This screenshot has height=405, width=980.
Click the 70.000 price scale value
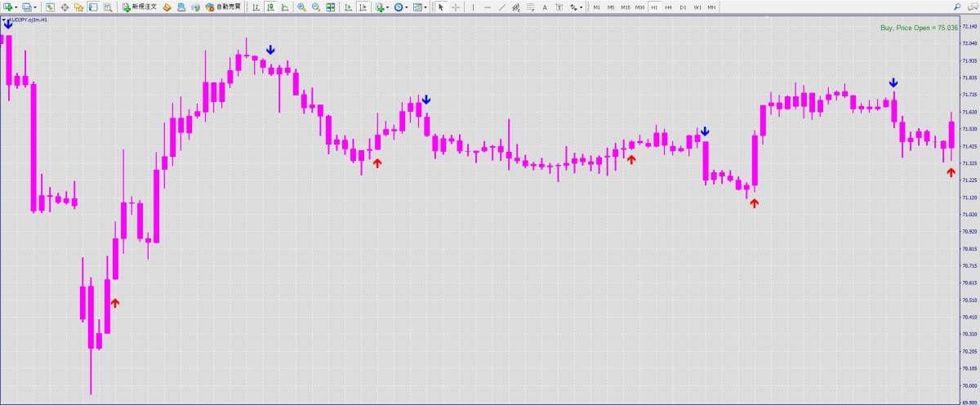click(970, 385)
